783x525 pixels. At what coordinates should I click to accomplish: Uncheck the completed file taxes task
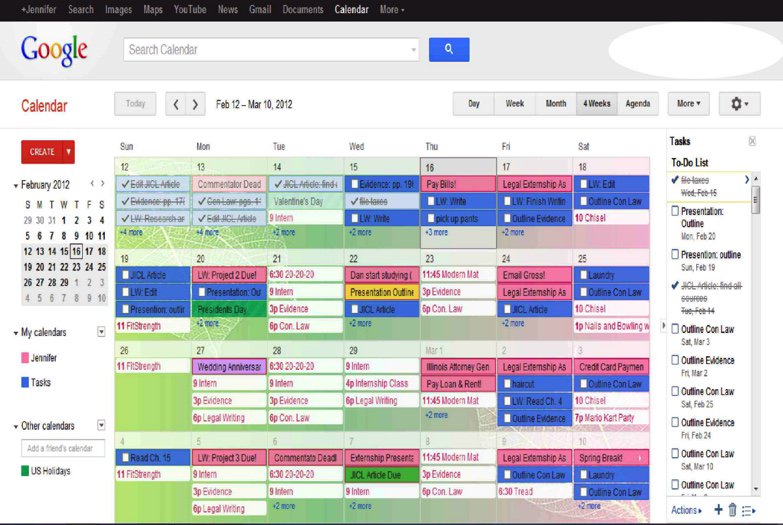tap(675, 180)
